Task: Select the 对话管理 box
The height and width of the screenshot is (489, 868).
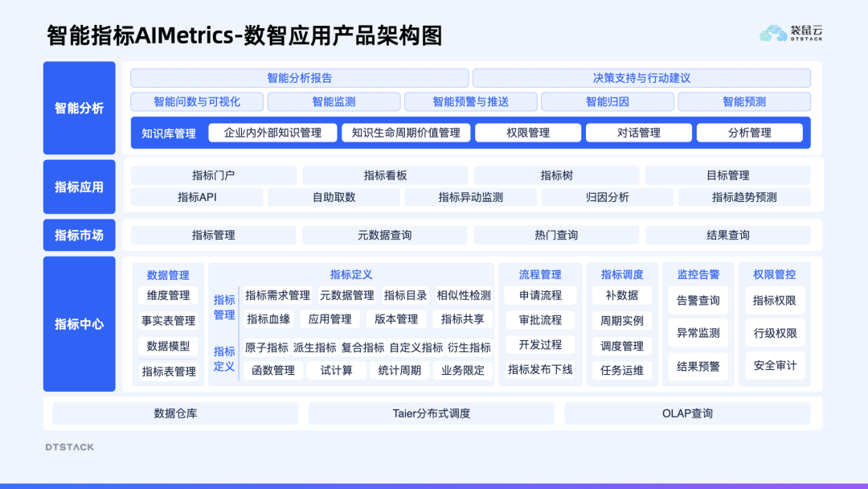Action: [x=639, y=133]
